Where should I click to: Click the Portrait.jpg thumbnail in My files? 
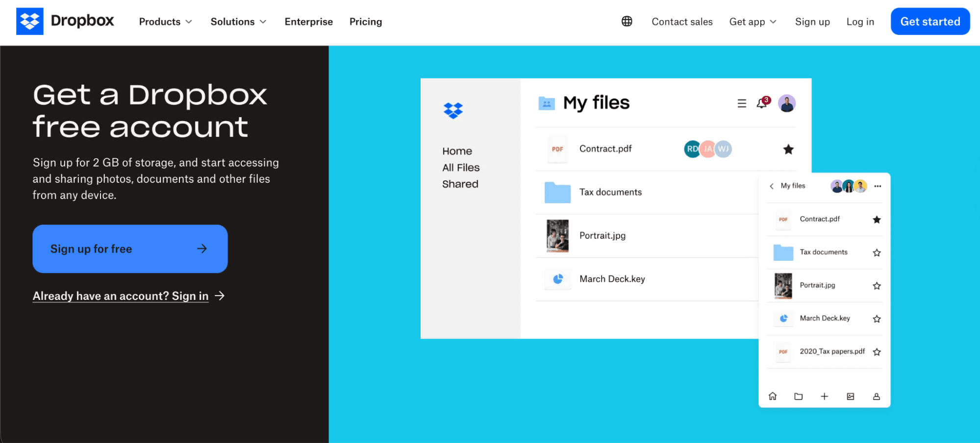pos(557,236)
